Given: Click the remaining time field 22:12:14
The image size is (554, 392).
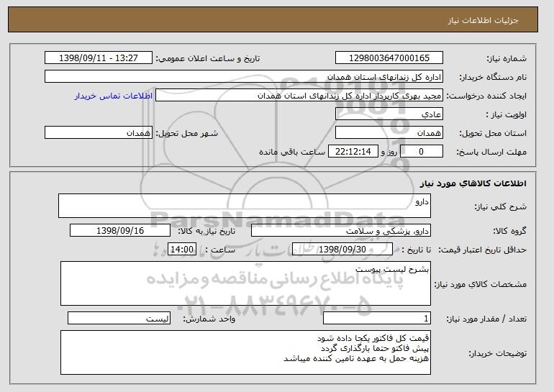Looking at the screenshot, I should point(353,152).
